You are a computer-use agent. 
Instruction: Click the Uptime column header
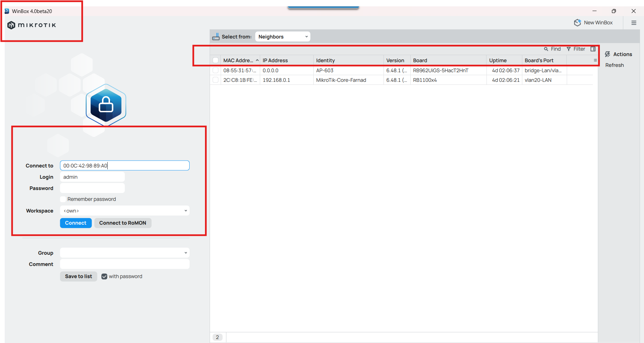click(x=504, y=60)
